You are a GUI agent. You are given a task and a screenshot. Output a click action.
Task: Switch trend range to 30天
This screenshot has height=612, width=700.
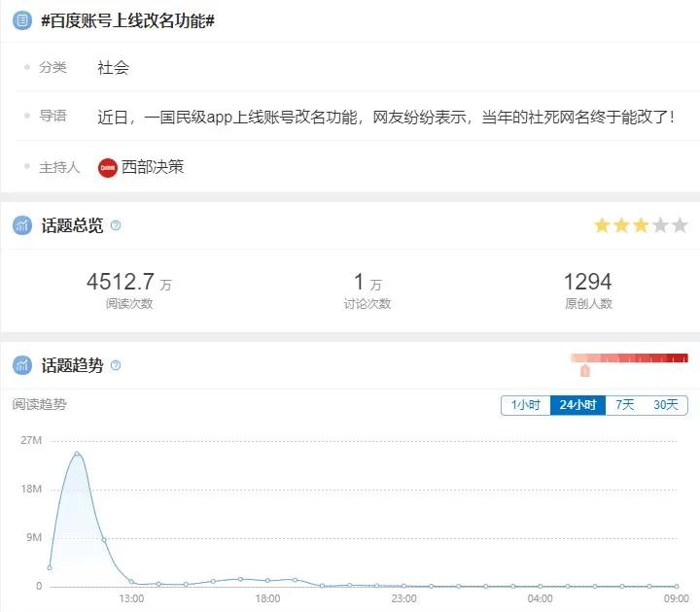pos(666,405)
